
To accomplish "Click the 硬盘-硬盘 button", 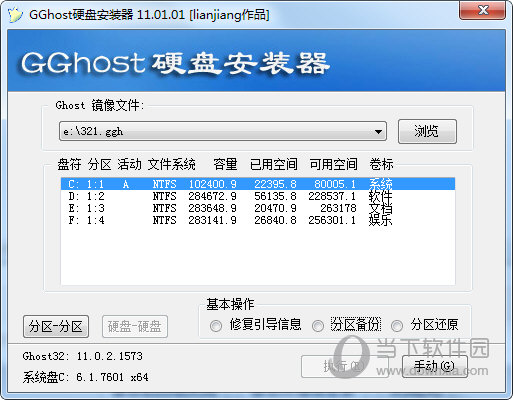I will tap(135, 326).
